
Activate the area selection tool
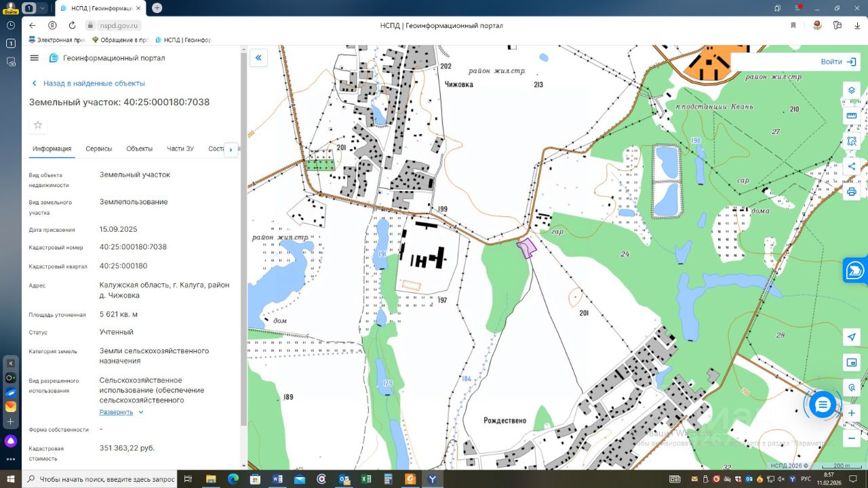point(852,141)
